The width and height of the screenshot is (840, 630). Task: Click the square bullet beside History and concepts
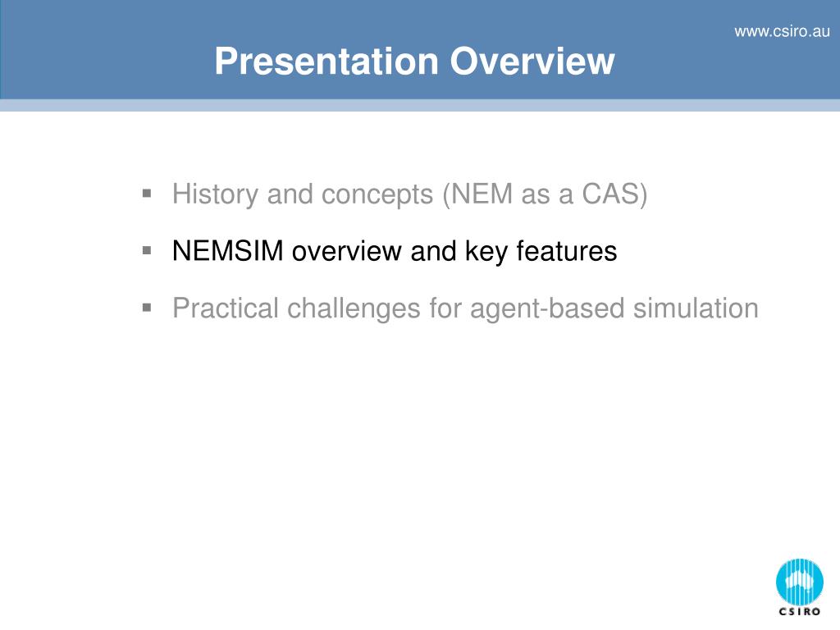click(147, 193)
